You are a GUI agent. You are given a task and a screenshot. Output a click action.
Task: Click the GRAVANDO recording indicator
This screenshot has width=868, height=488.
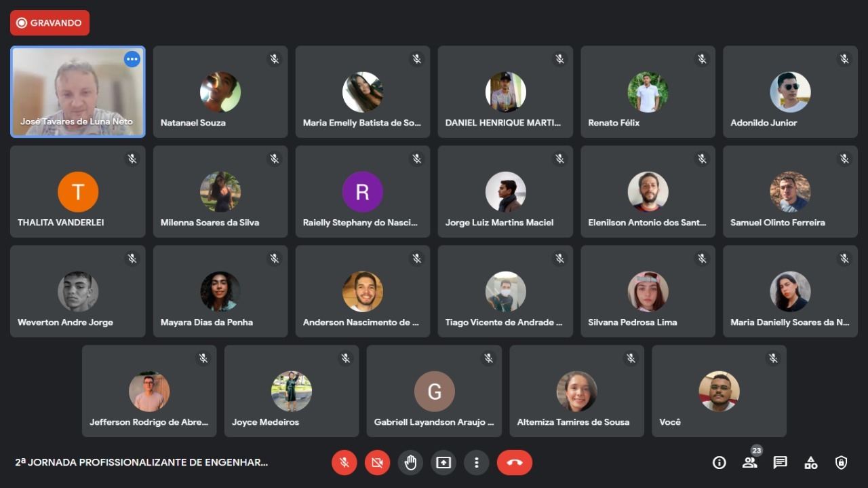(x=50, y=23)
